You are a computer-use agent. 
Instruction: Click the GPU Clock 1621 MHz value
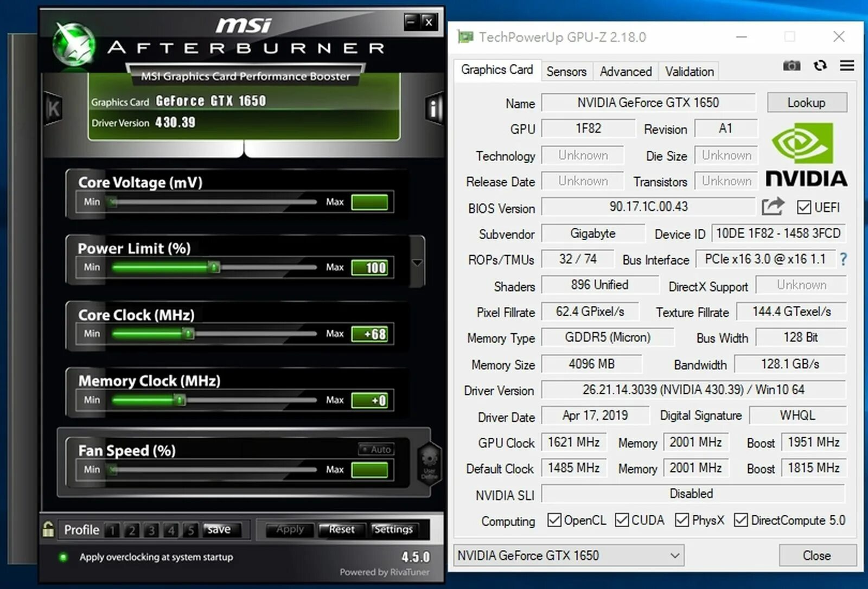pyautogui.click(x=574, y=442)
